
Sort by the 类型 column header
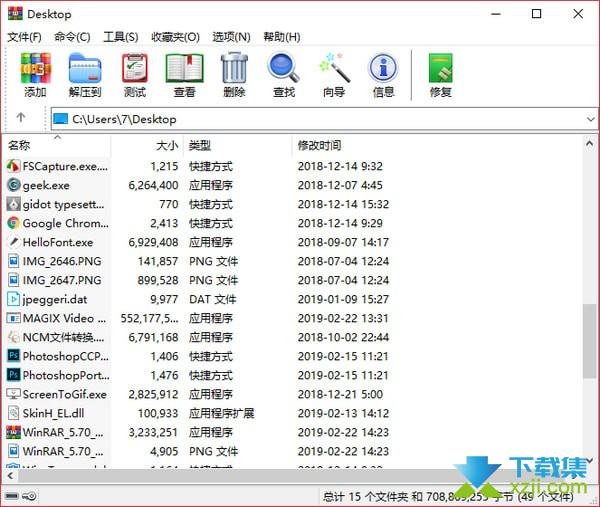coord(238,145)
